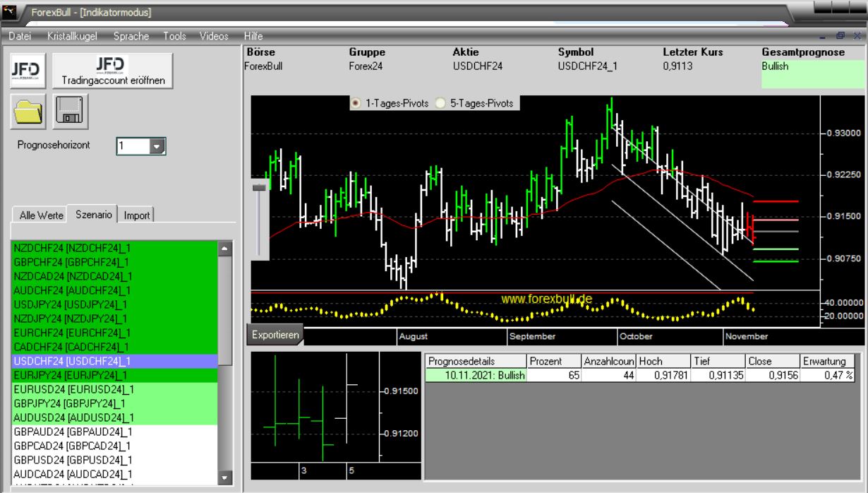
Task: Select EURJPY24 [EURJPY24]_1 in list
Action: point(115,375)
